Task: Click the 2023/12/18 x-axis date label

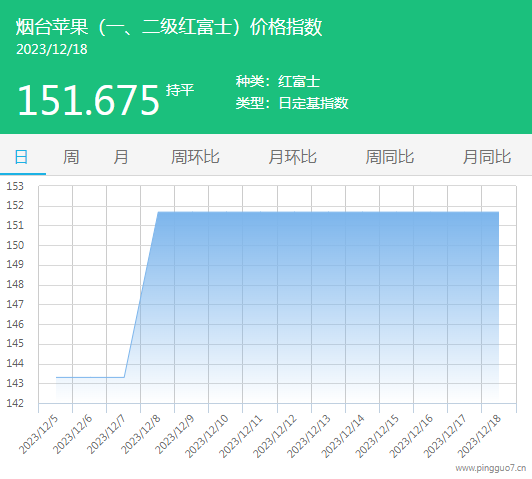Action: pyautogui.click(x=479, y=436)
